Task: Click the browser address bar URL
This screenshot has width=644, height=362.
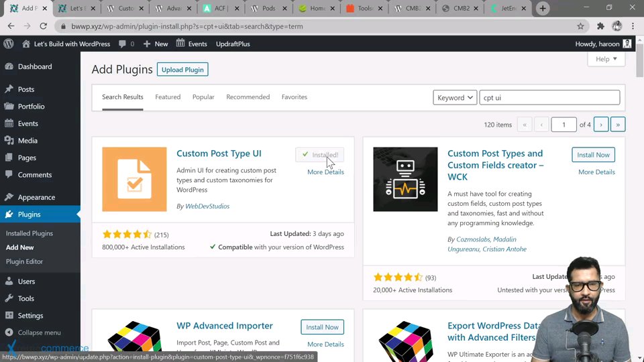Action: (x=187, y=26)
